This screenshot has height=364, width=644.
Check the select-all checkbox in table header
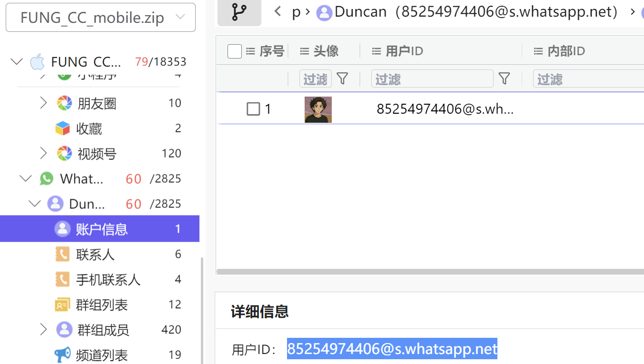[235, 51]
